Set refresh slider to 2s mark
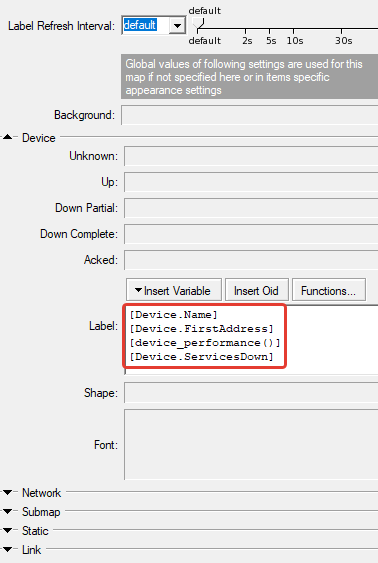The height and width of the screenshot is (563, 378). 246,29
